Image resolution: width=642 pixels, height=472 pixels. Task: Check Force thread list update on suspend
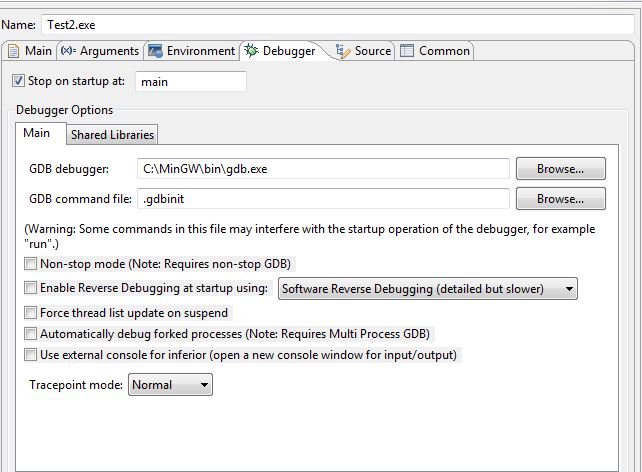30,313
